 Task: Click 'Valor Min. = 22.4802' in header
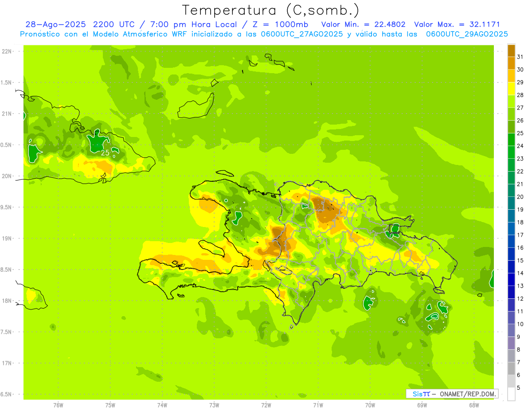364,25
